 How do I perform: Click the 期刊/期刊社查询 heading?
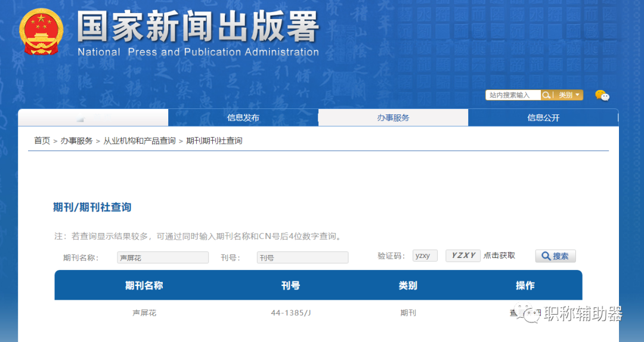pos(92,207)
